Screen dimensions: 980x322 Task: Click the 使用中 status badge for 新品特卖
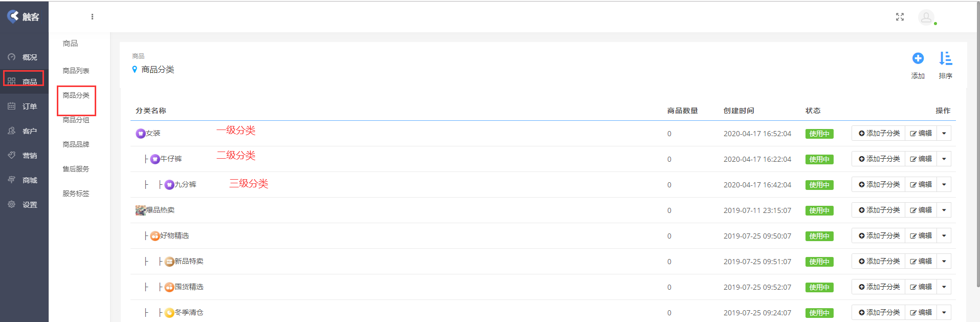819,262
